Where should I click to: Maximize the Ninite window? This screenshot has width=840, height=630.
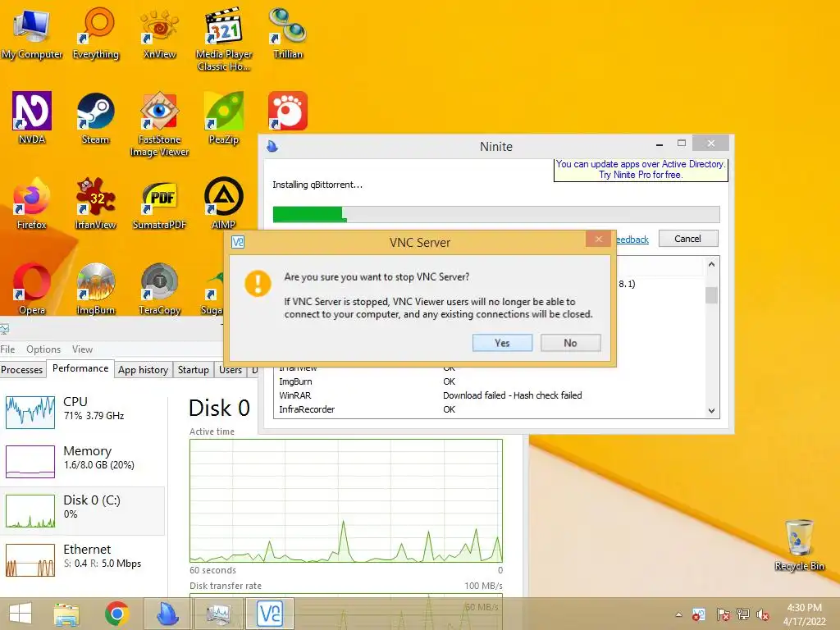(x=682, y=144)
